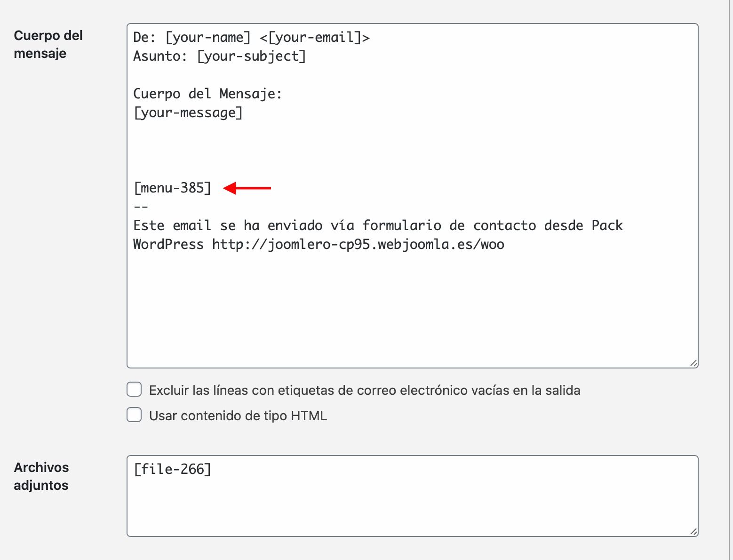Viewport: 733px width, 560px height.
Task: Click the 'Cuerpo del Mensaje:' line
Action: coord(207,94)
